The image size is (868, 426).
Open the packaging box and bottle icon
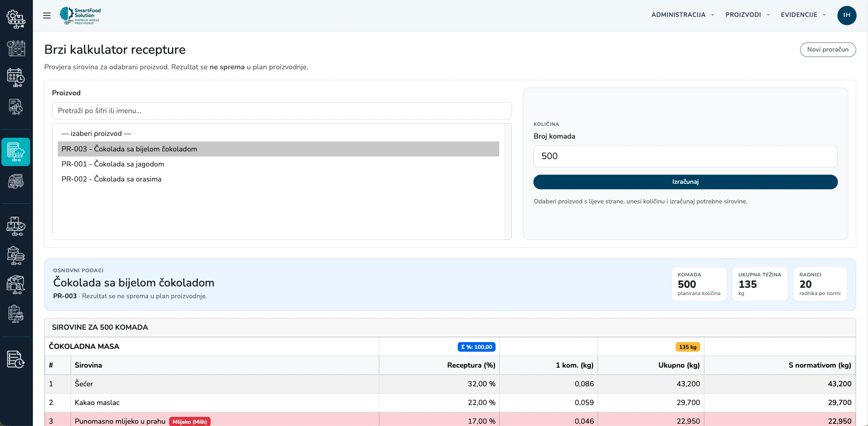pos(16,285)
